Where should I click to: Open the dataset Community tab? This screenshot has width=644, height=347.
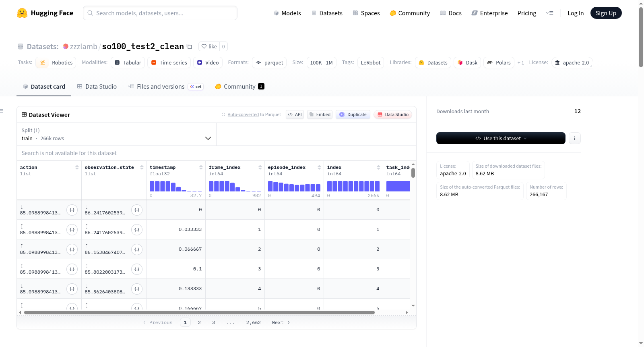tap(240, 87)
